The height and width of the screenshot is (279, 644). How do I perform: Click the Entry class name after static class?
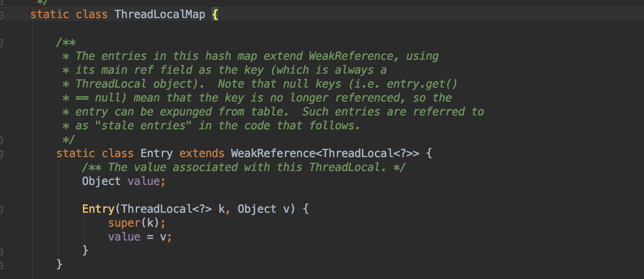(x=157, y=153)
